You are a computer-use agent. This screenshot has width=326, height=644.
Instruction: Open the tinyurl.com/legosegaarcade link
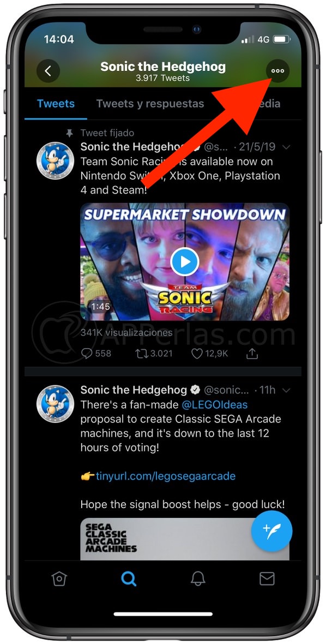(x=166, y=476)
